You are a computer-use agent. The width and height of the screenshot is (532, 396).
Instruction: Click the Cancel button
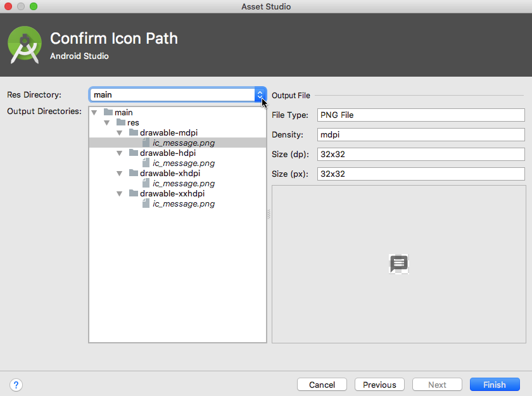(322, 385)
